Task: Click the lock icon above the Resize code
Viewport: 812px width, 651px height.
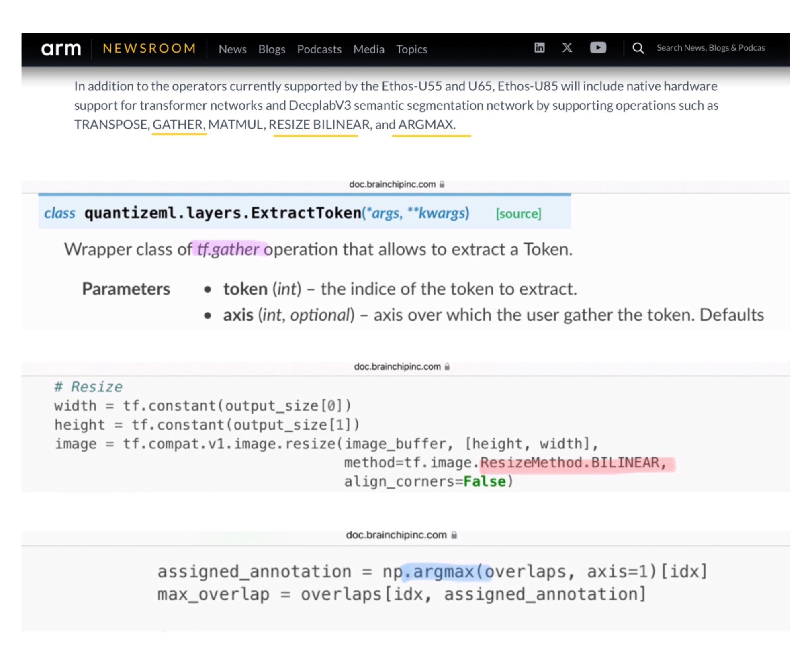Action: (447, 367)
